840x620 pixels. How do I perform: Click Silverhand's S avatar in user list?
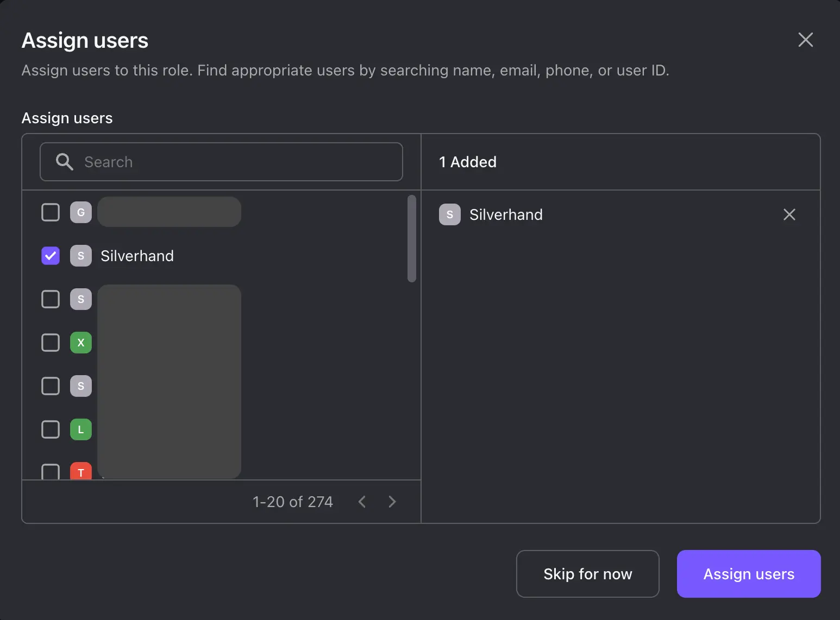[x=81, y=256]
